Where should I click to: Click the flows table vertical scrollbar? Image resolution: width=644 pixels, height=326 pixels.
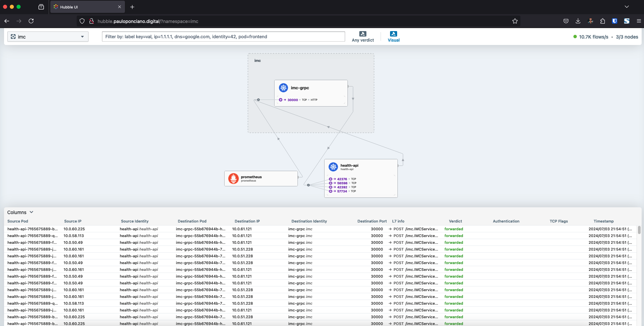(x=639, y=230)
